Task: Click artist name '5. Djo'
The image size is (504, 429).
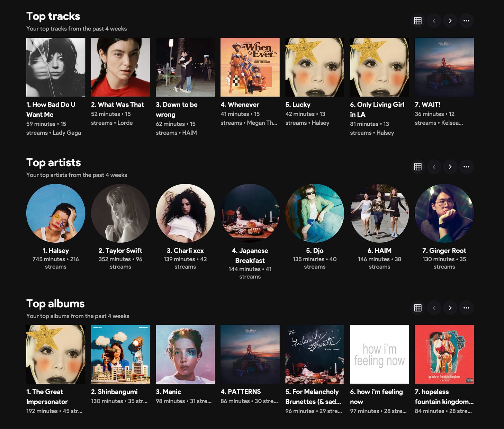Action: tap(315, 251)
